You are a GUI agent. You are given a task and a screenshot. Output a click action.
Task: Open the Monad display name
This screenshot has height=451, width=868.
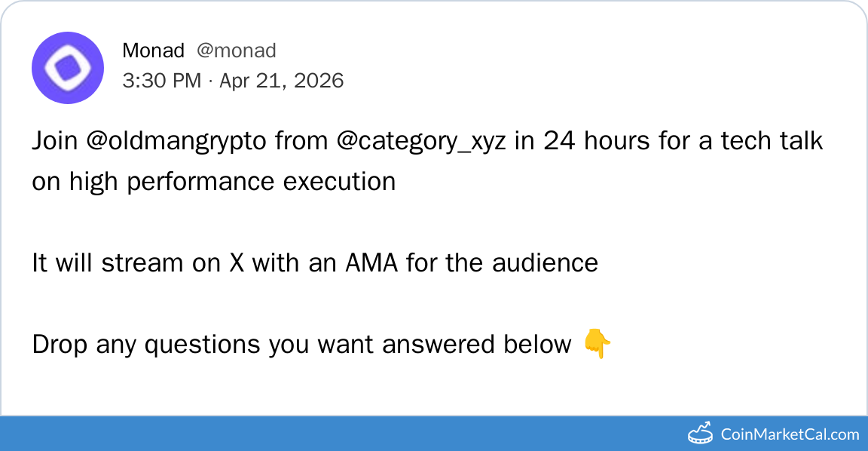[153, 51]
